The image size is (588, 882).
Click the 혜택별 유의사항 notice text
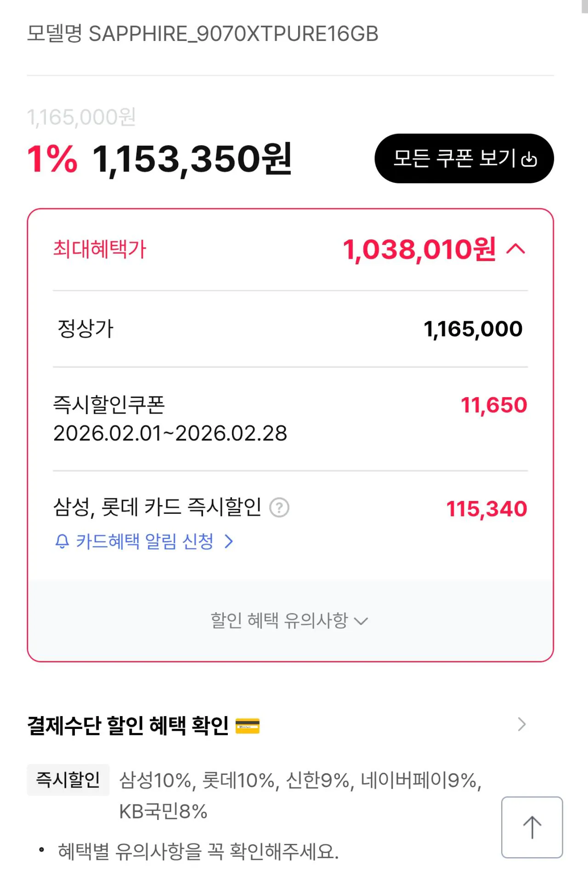pyautogui.click(x=198, y=851)
